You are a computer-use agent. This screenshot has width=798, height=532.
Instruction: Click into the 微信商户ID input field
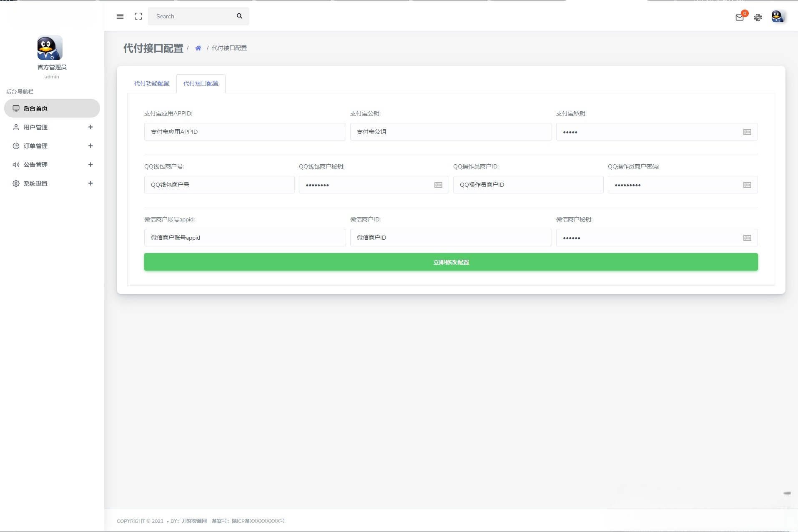tap(451, 238)
